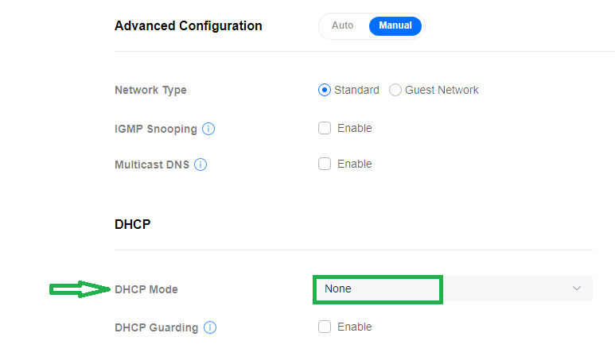Click the DHCP section heading
The width and height of the screenshot is (615, 364).
point(133,224)
